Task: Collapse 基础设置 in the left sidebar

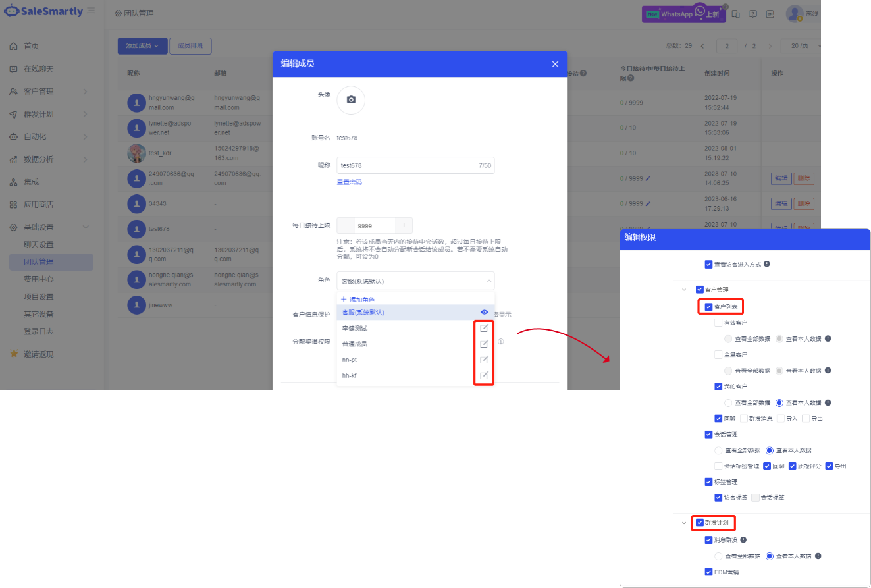Action: [x=85, y=227]
